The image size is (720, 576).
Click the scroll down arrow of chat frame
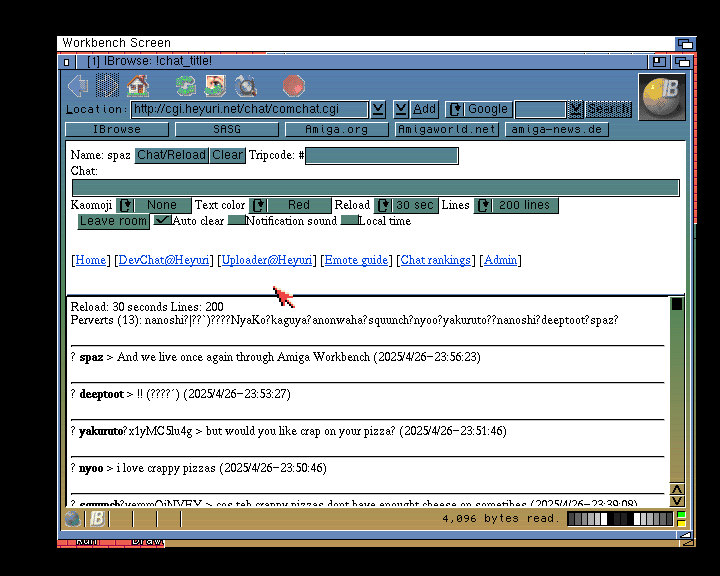coord(677,501)
